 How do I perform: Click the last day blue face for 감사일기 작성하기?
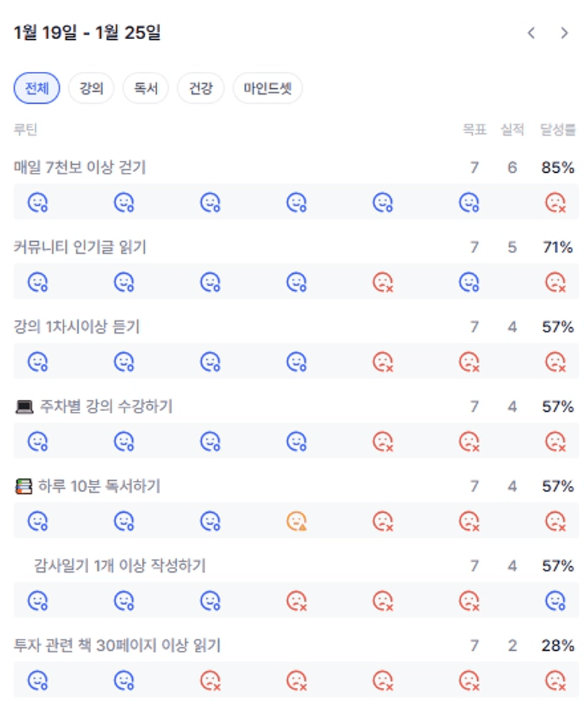tap(555, 601)
